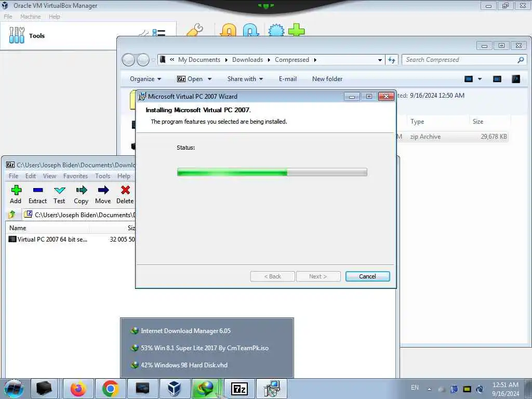
Task: Click the EN language indicator in taskbar
Action: pos(415,388)
